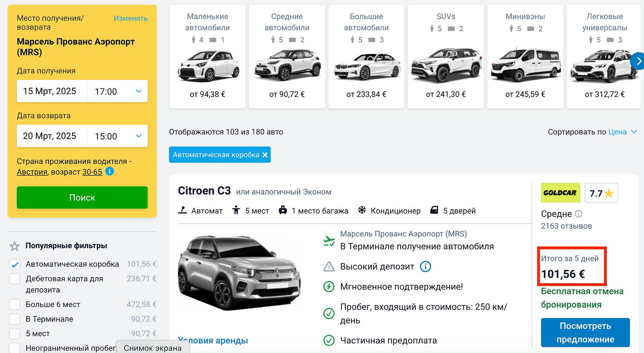The image size is (644, 353).
Task: Tick the В Терминале filter checkbox
Action: tap(15, 319)
